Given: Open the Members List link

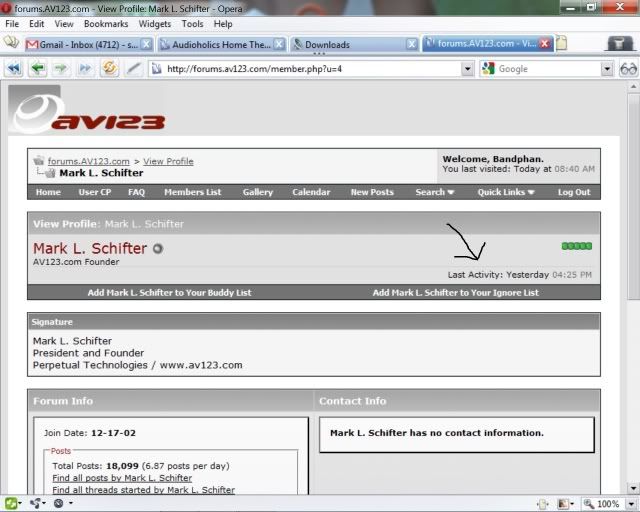Looking at the screenshot, I should point(193,192).
